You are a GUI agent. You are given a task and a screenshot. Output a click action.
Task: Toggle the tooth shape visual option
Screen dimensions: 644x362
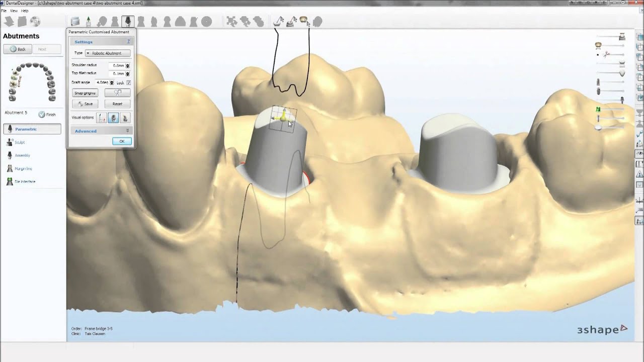tap(125, 118)
